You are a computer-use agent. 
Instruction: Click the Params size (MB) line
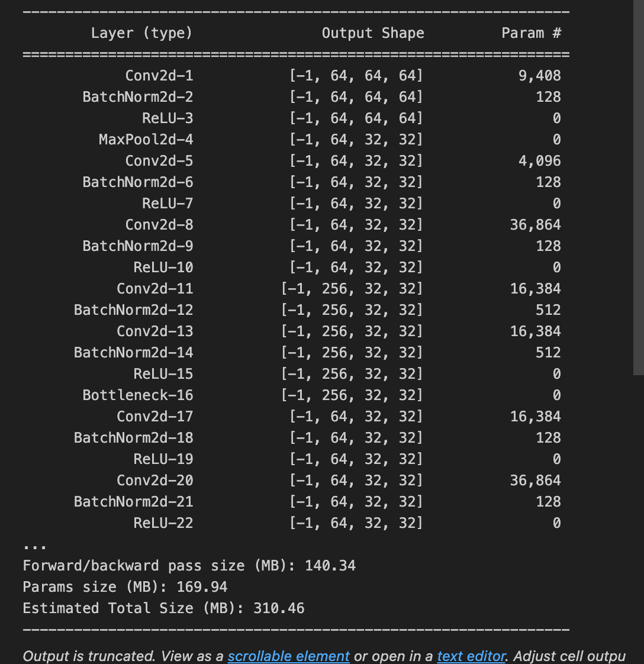pyautogui.click(x=125, y=587)
